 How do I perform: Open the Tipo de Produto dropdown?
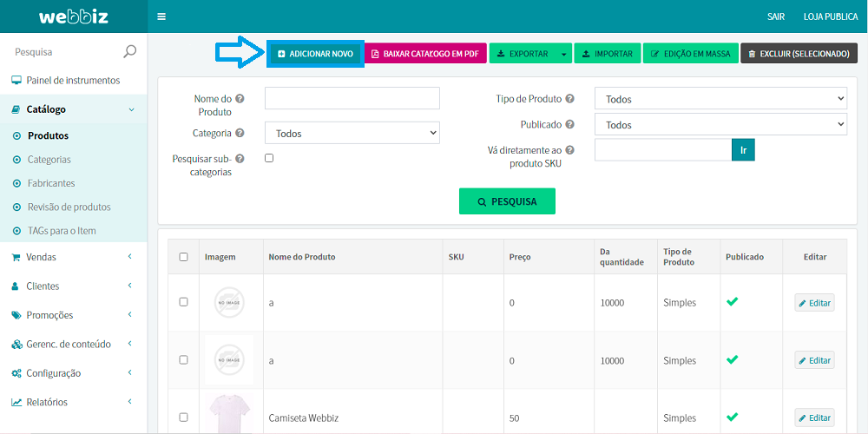[720, 99]
